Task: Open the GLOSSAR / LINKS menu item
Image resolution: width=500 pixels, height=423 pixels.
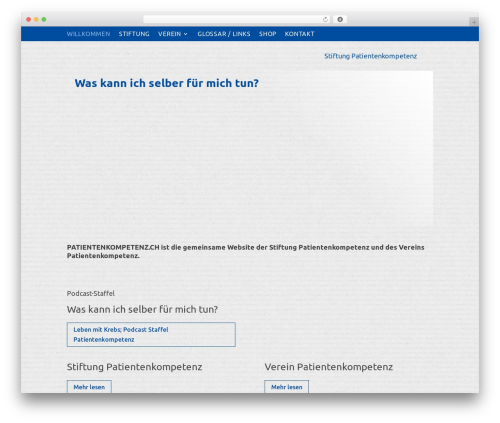Action: 224,34
